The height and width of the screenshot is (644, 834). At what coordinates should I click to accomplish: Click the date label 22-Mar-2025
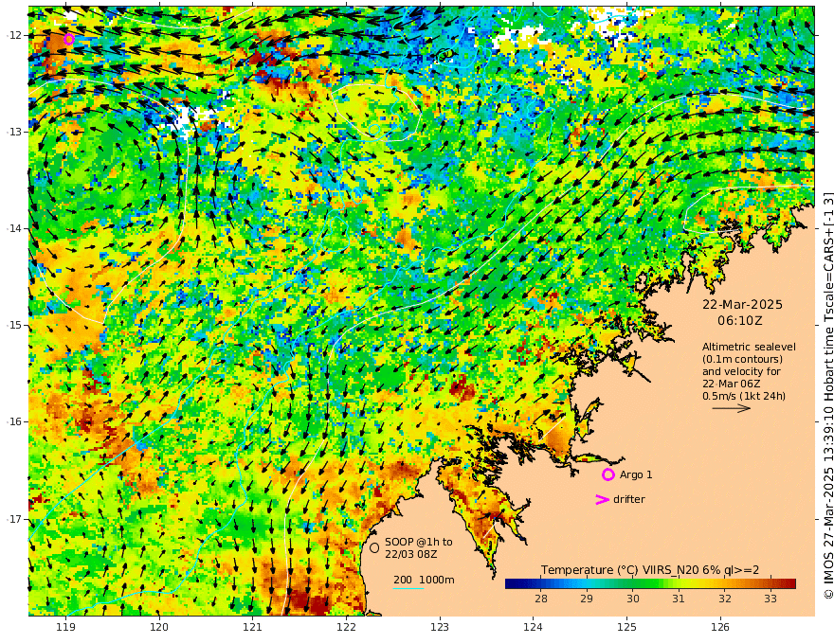tap(742, 304)
